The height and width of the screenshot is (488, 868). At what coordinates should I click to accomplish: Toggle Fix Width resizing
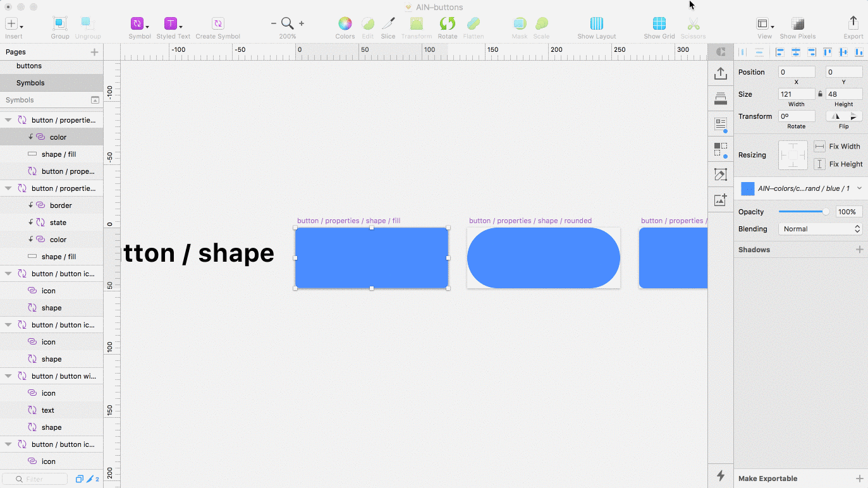click(819, 146)
